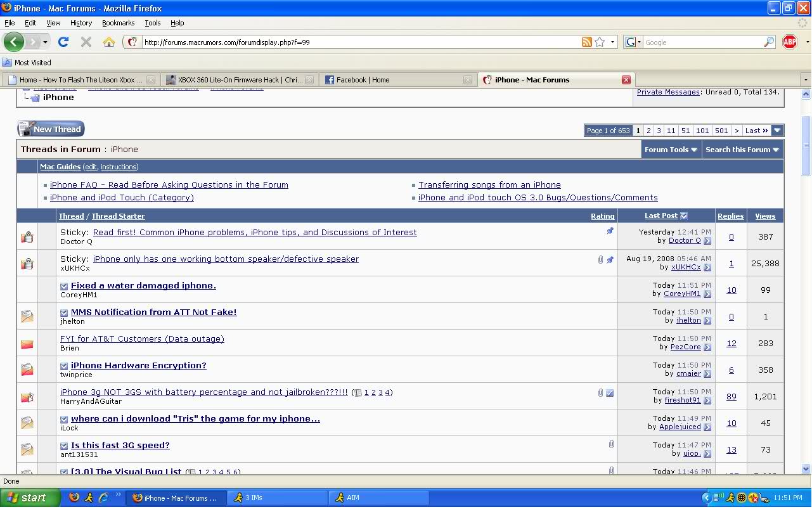Toggle check icon on battery percentage thread row

coord(610,393)
